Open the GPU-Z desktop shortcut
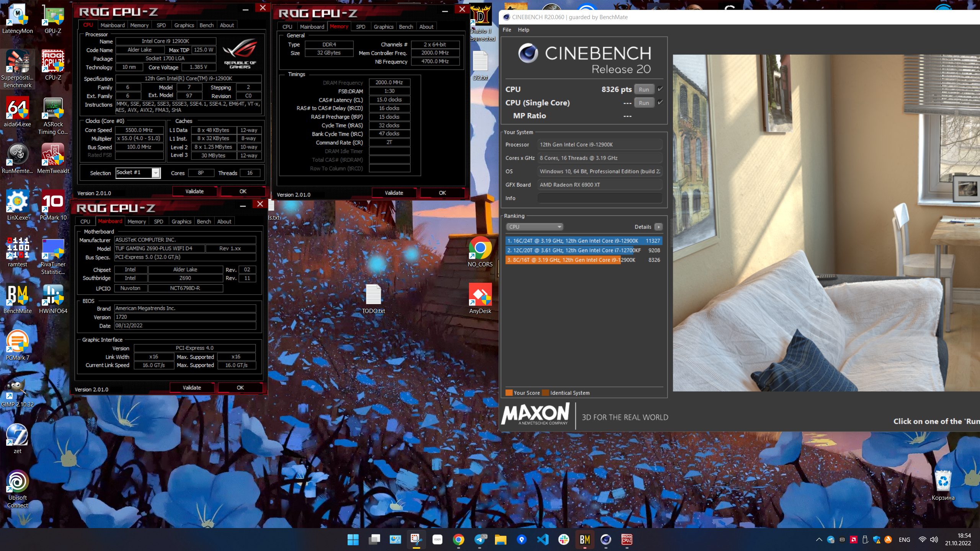 click(53, 18)
